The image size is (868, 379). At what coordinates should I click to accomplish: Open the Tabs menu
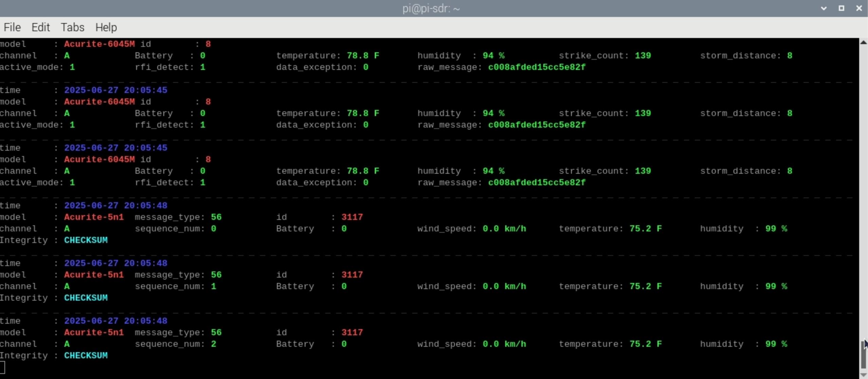click(x=72, y=27)
